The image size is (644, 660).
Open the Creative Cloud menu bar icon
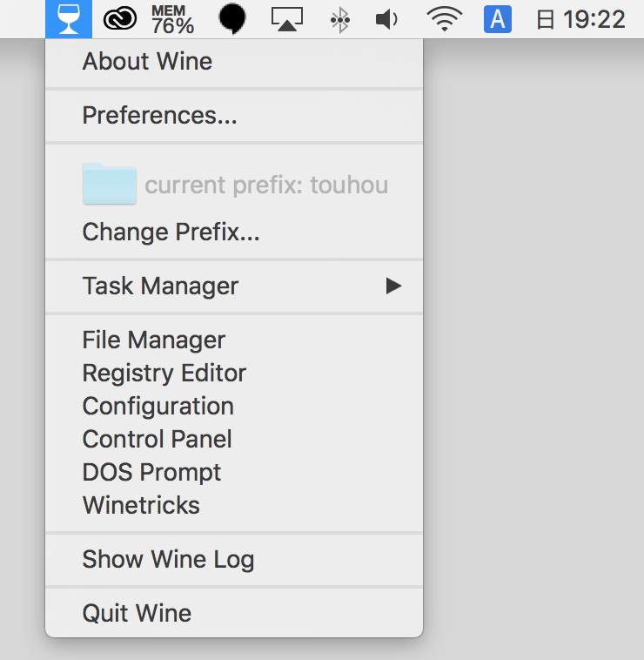coord(120,19)
